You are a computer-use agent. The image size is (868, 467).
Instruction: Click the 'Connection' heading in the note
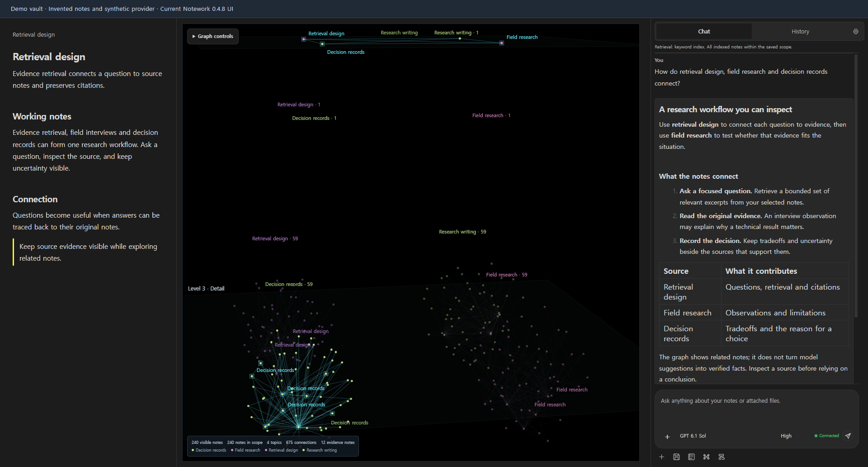pyautogui.click(x=35, y=199)
